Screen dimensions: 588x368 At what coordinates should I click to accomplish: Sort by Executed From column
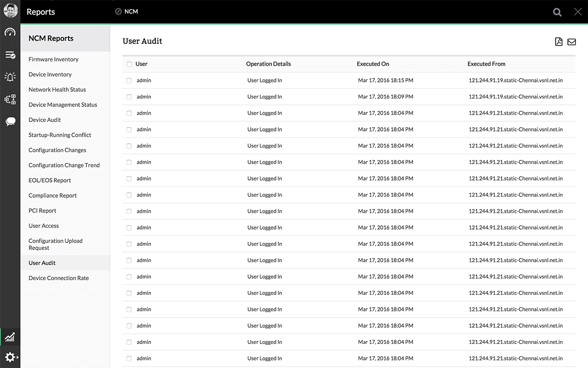(x=486, y=64)
